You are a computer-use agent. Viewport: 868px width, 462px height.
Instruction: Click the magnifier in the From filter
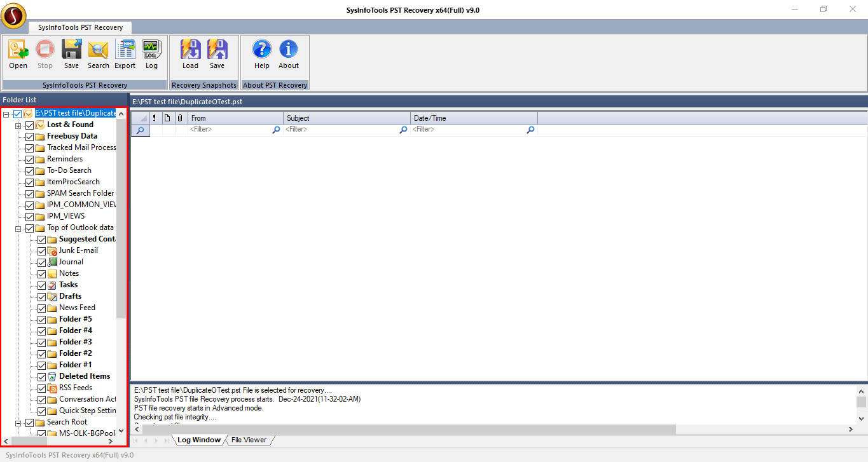276,130
